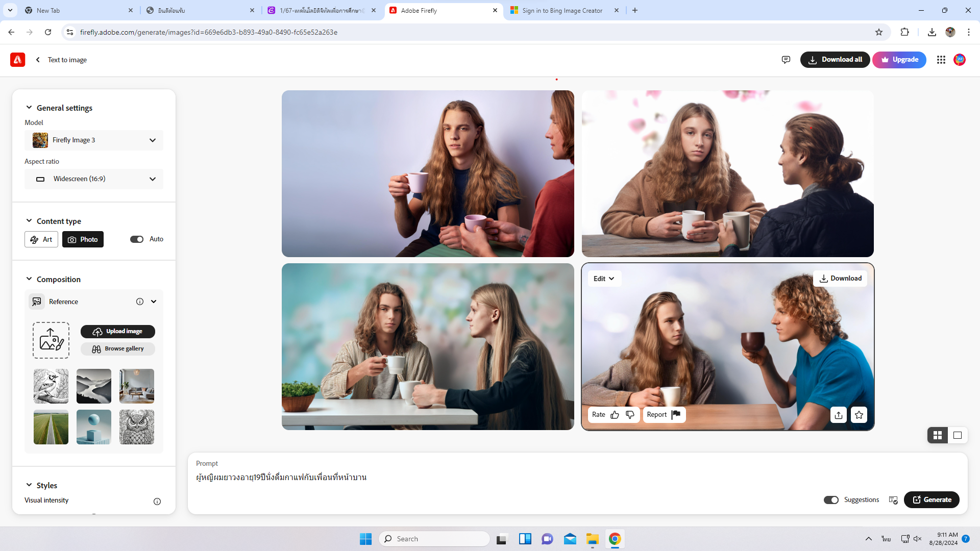980x551 pixels.
Task: Select the Art content type
Action: click(41, 239)
